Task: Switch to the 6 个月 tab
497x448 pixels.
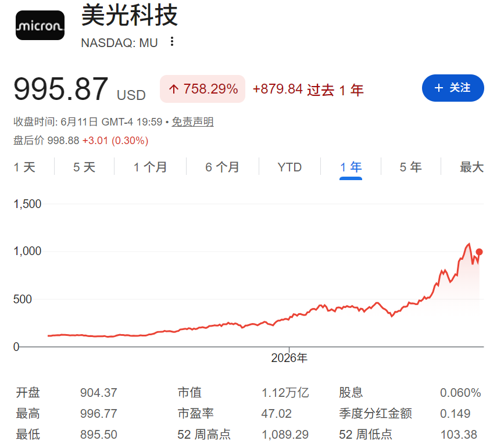Action: pos(222,167)
